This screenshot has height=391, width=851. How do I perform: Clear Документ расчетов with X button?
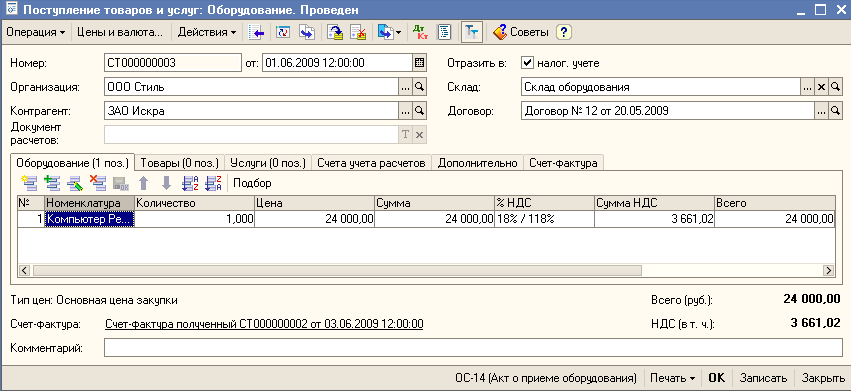pos(419,135)
